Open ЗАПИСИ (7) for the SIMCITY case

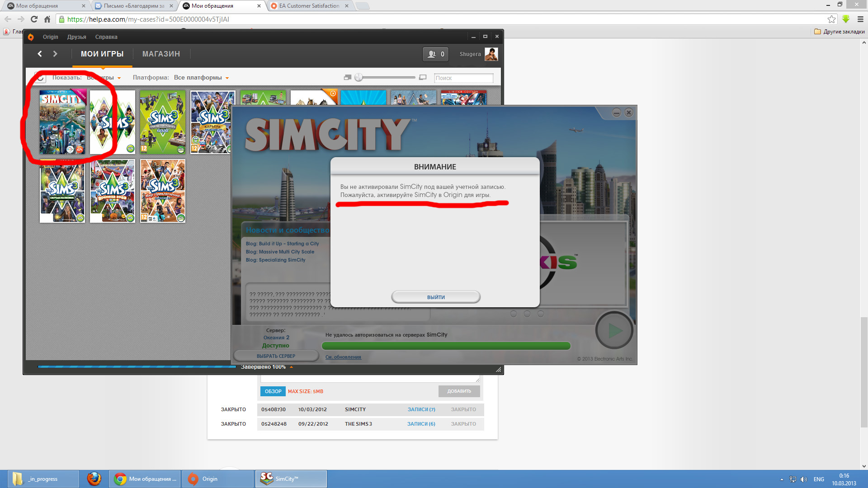click(421, 409)
